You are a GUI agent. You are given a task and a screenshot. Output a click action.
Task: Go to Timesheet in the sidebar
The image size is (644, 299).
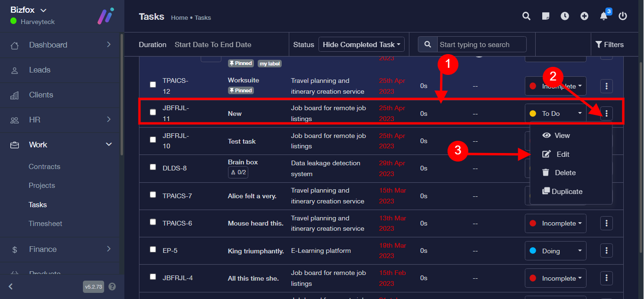point(45,224)
